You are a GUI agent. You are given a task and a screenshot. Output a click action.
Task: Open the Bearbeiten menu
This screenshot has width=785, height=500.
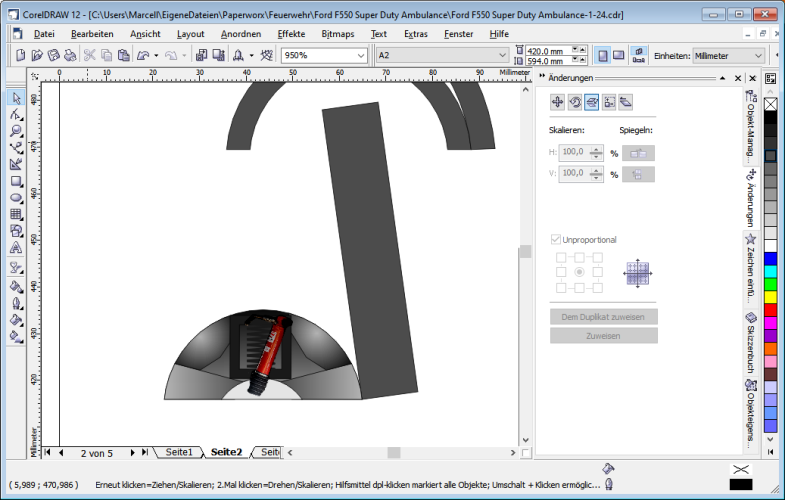pos(92,34)
